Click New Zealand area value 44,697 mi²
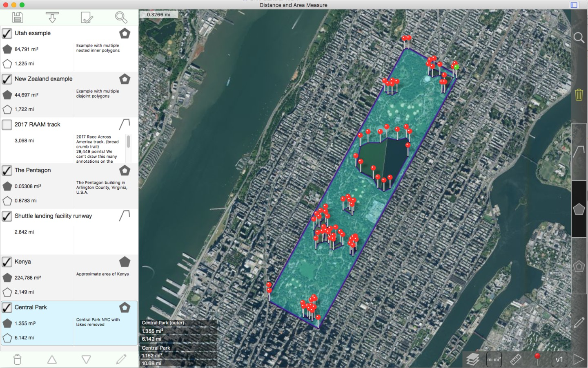The height and width of the screenshot is (368, 588). pyautogui.click(x=27, y=95)
